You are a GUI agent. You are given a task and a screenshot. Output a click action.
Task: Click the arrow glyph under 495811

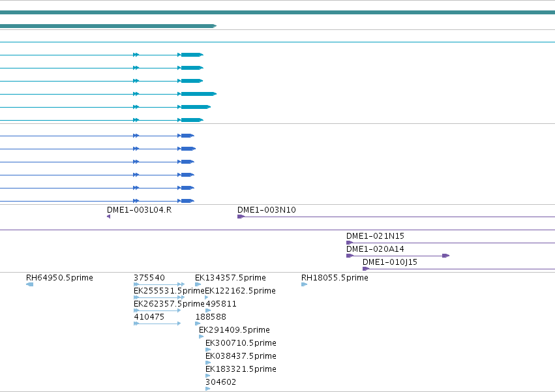(x=208, y=310)
